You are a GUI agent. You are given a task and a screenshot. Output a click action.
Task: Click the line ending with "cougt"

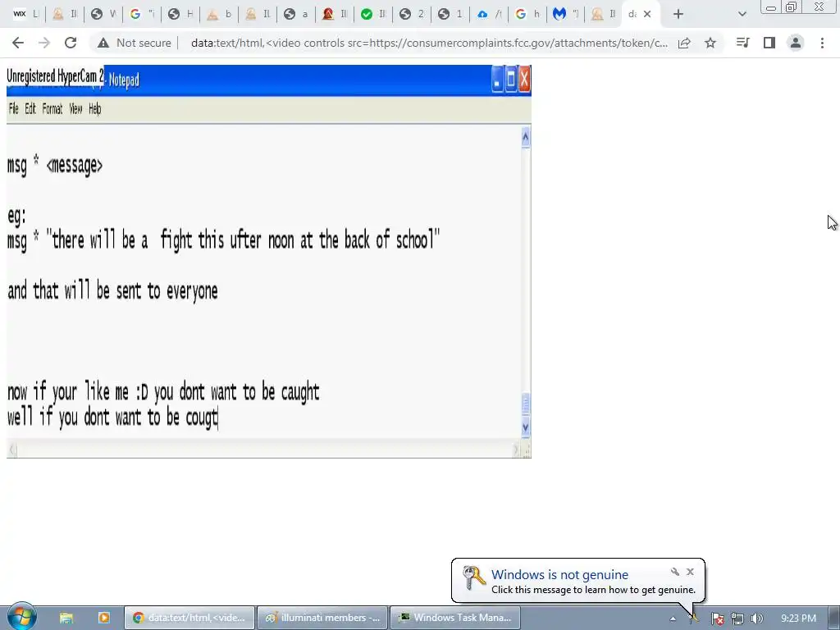[x=112, y=418]
